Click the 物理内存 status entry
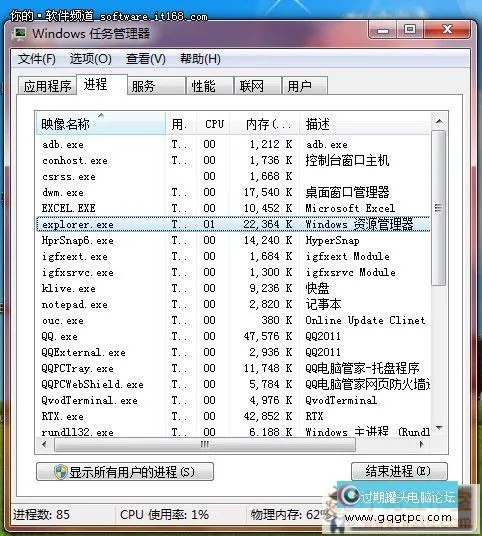 291,514
